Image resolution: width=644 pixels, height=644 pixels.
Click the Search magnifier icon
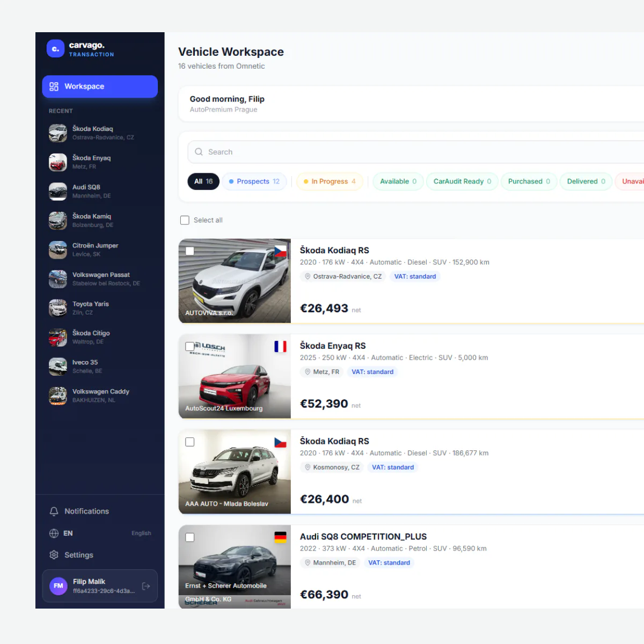(199, 152)
